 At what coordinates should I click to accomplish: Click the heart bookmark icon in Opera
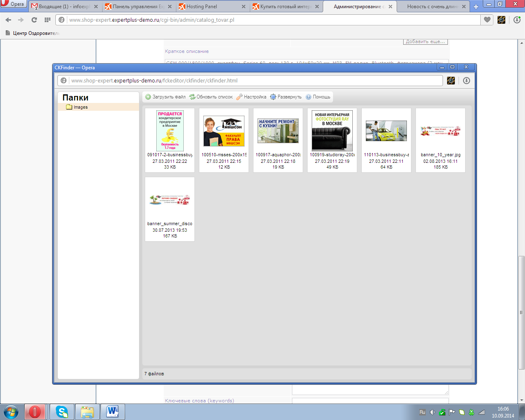(x=487, y=20)
